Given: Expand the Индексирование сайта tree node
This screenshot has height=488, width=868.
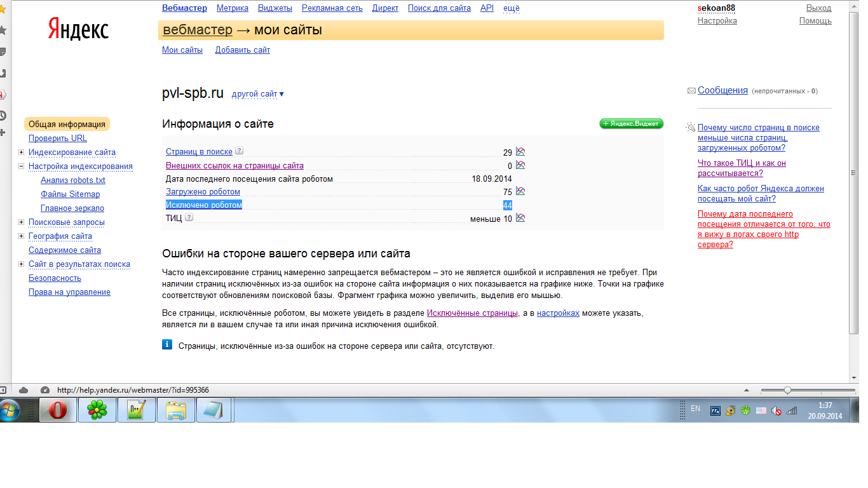Looking at the screenshot, I should point(21,152).
